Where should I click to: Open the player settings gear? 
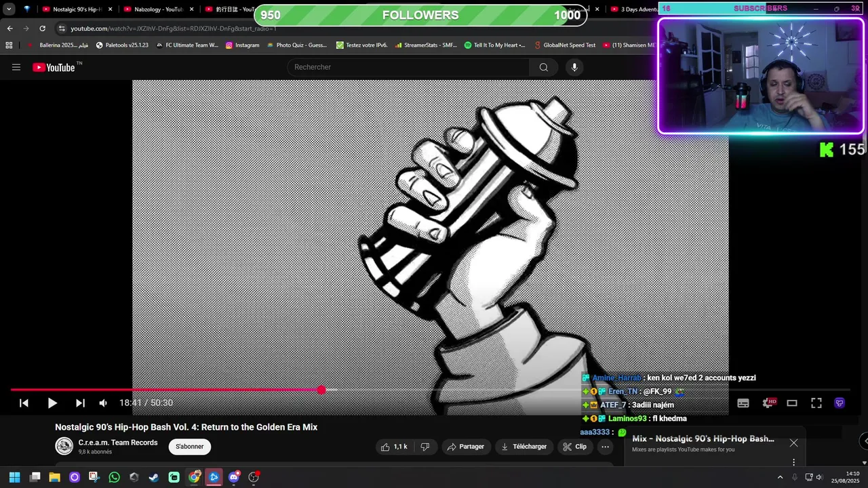[x=768, y=403]
